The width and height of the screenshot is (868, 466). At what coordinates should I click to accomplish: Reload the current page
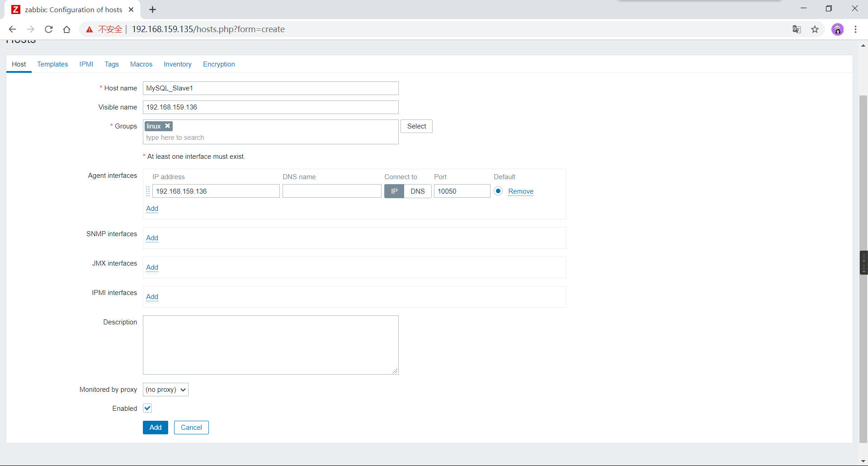point(49,29)
